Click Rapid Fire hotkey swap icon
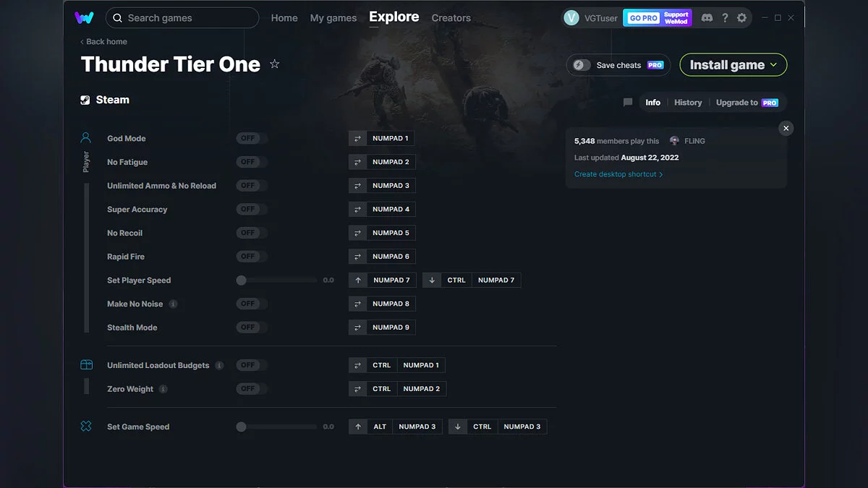This screenshot has width=868, height=488. 357,257
